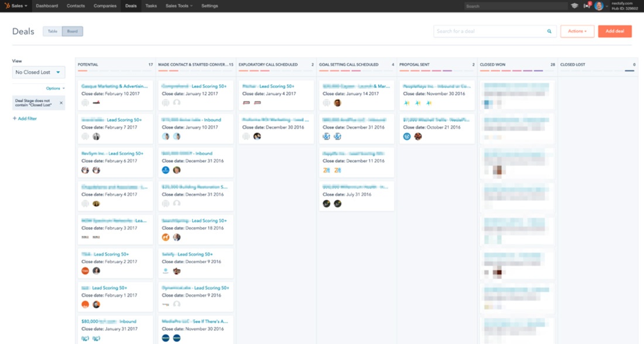Click the orange company logo on February 2 deal
644x344 pixels.
pyautogui.click(x=85, y=270)
